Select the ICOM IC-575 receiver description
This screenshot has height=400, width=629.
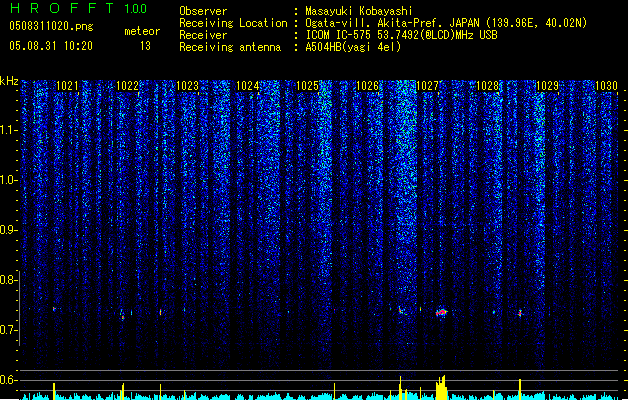coord(401,35)
